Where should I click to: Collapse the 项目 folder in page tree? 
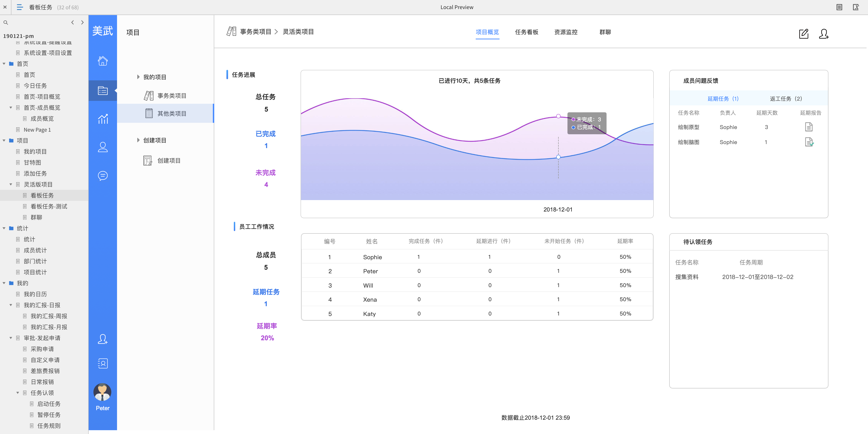tap(4, 141)
